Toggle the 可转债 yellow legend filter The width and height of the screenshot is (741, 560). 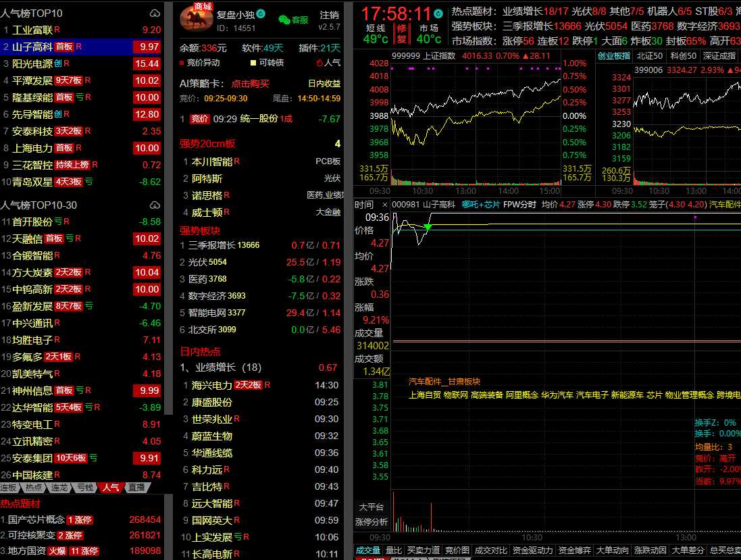pos(266,63)
